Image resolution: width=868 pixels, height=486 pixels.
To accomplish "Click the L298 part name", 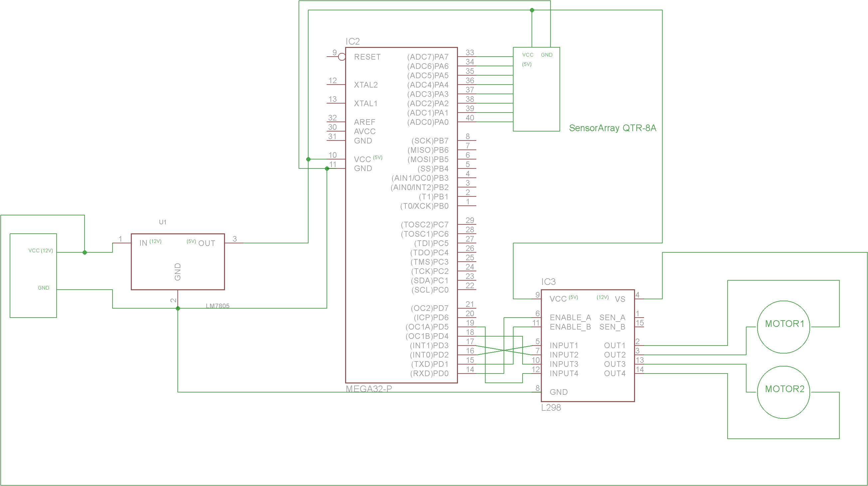I will click(x=551, y=408).
